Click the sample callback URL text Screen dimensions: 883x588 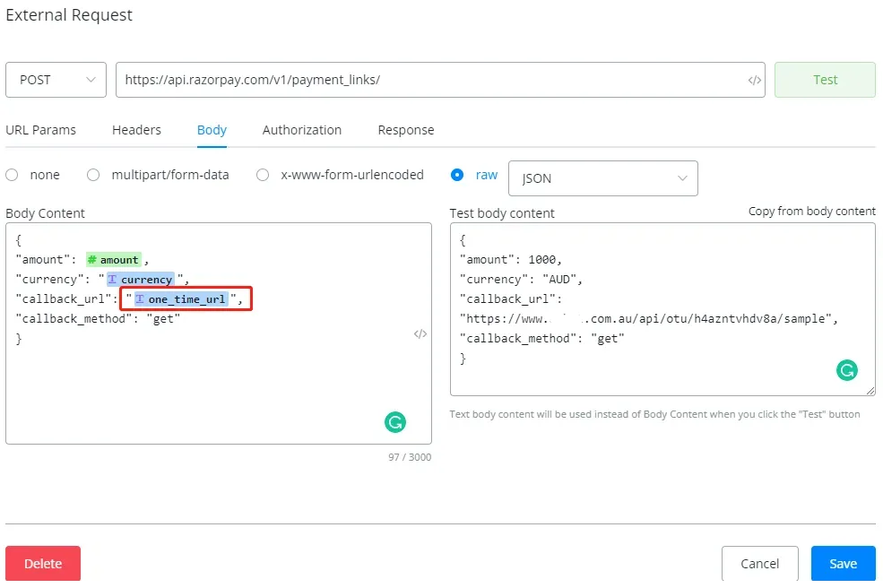[649, 319]
